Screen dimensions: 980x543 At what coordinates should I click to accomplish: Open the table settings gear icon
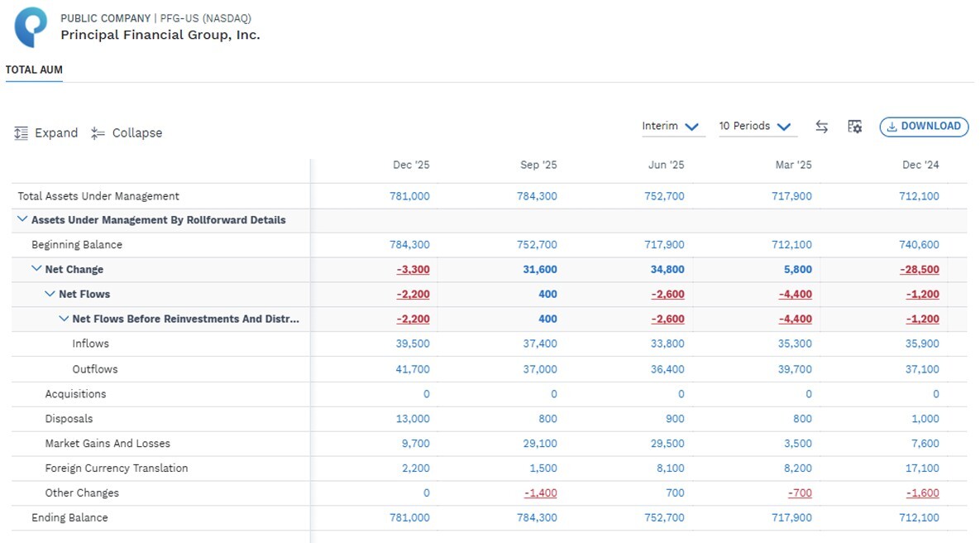point(854,127)
